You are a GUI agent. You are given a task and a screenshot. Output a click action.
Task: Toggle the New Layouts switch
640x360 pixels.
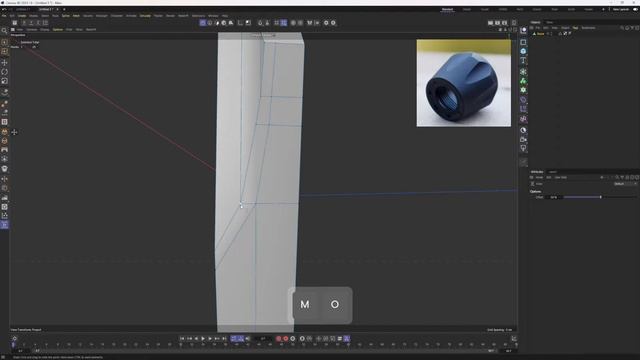point(636,9)
